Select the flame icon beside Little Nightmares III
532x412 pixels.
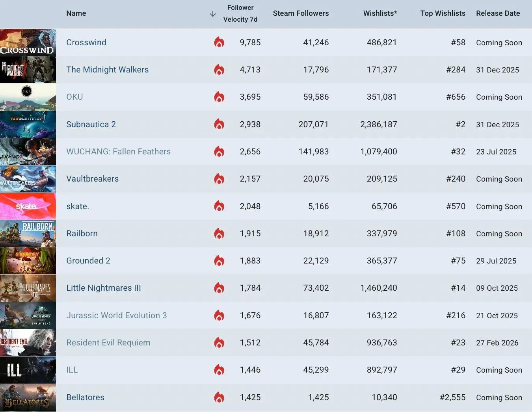(219, 288)
